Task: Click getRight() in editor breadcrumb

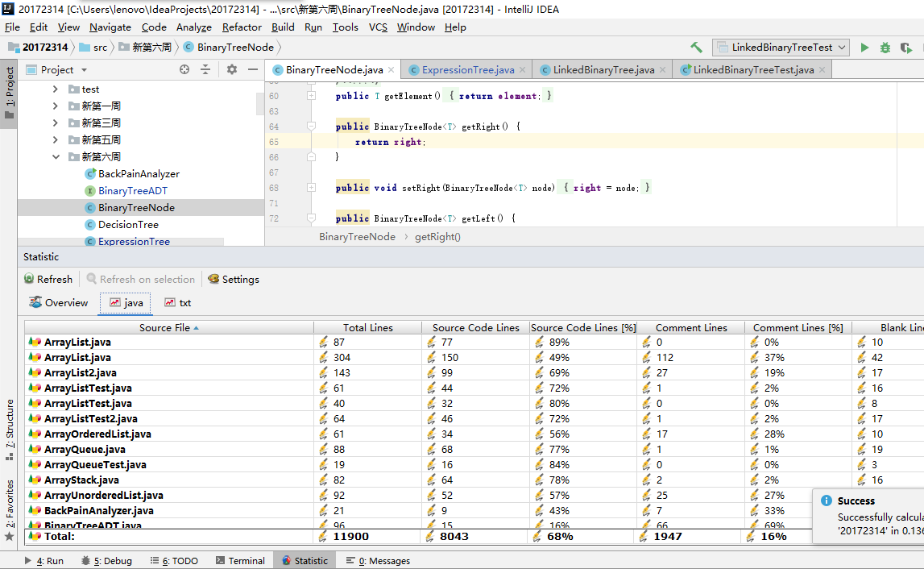Action: click(x=437, y=236)
